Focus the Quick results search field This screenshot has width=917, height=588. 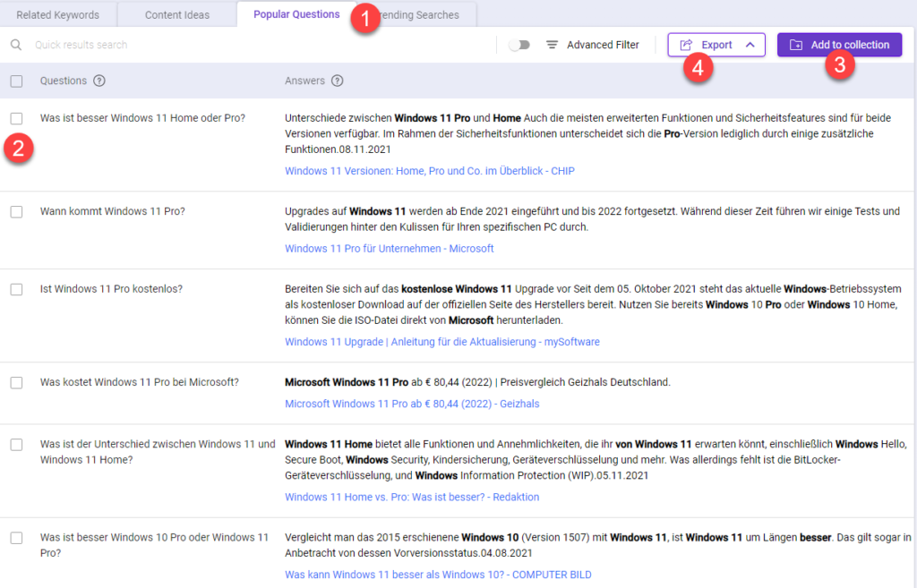[252, 45]
